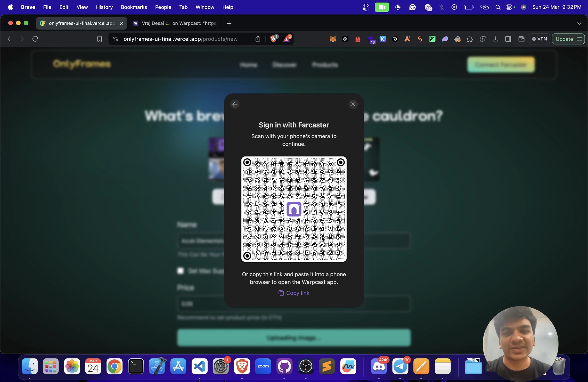
Task: Open Brave Shields lion icon
Action: coord(274,38)
